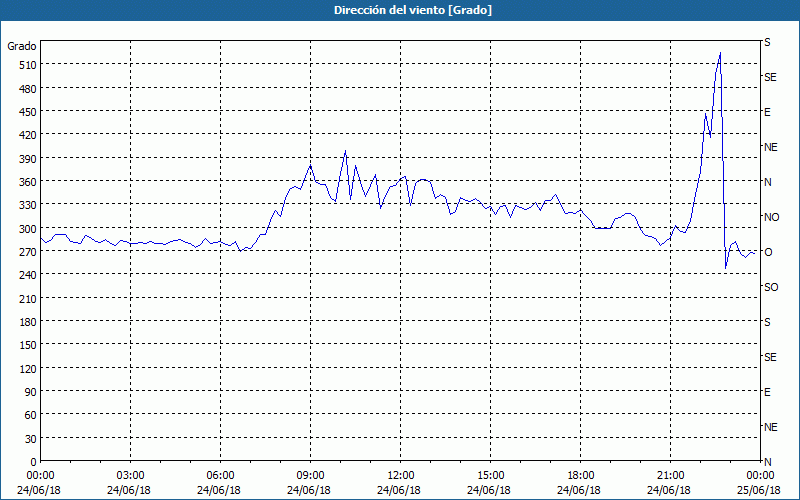Click the 00:00 label starting the time axis
Image resolution: width=800 pixels, height=500 pixels.
40,476
